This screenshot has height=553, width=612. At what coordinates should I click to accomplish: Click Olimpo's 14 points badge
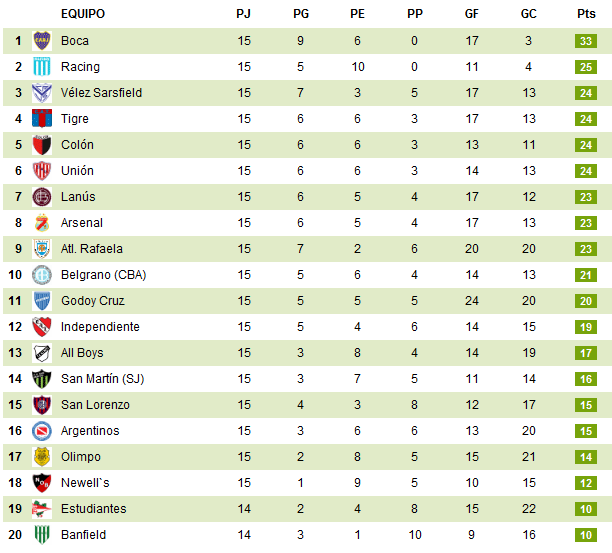point(586,457)
